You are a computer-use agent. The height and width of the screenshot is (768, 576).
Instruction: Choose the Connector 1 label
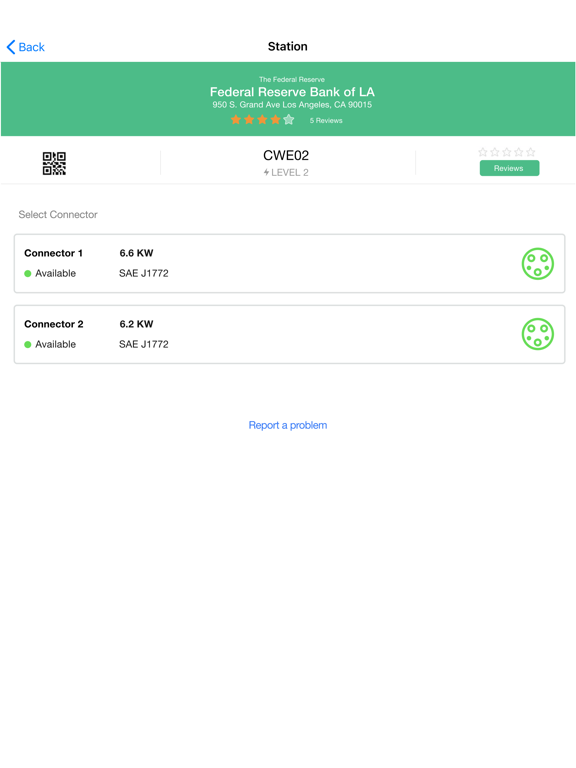click(x=53, y=253)
